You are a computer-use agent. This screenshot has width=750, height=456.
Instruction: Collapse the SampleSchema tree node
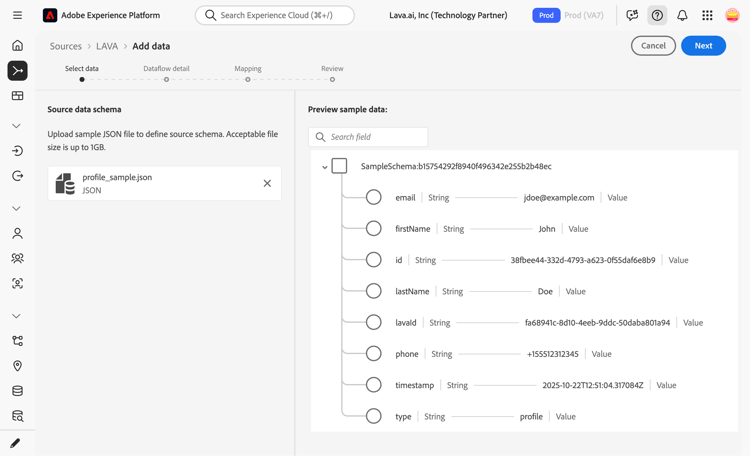(x=324, y=167)
